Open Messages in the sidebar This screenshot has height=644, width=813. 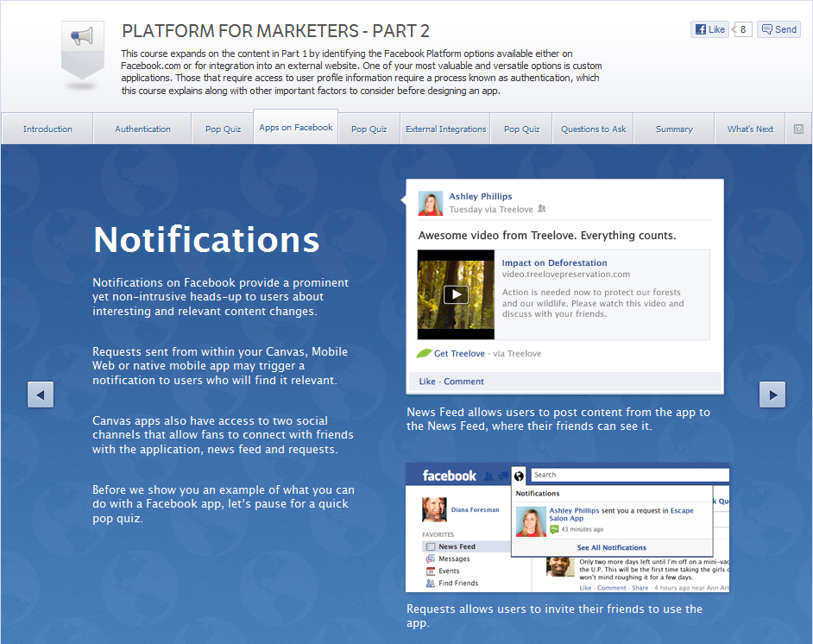click(x=454, y=559)
